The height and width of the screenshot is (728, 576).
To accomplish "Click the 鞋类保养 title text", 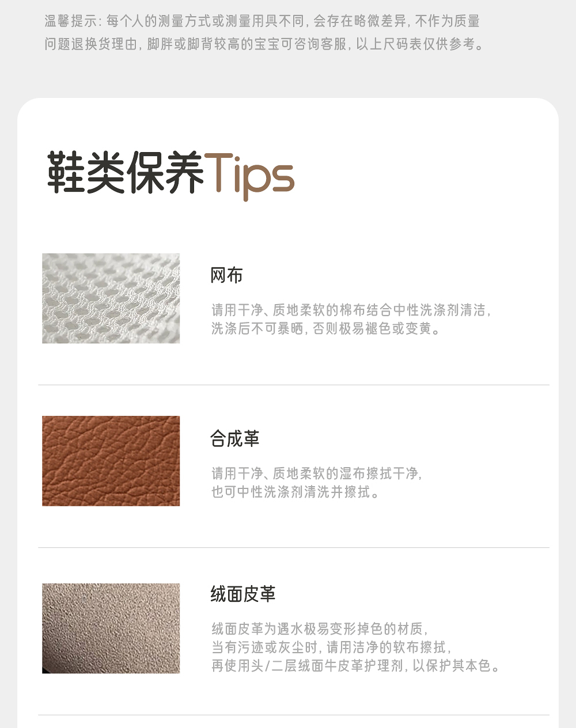I will point(125,172).
